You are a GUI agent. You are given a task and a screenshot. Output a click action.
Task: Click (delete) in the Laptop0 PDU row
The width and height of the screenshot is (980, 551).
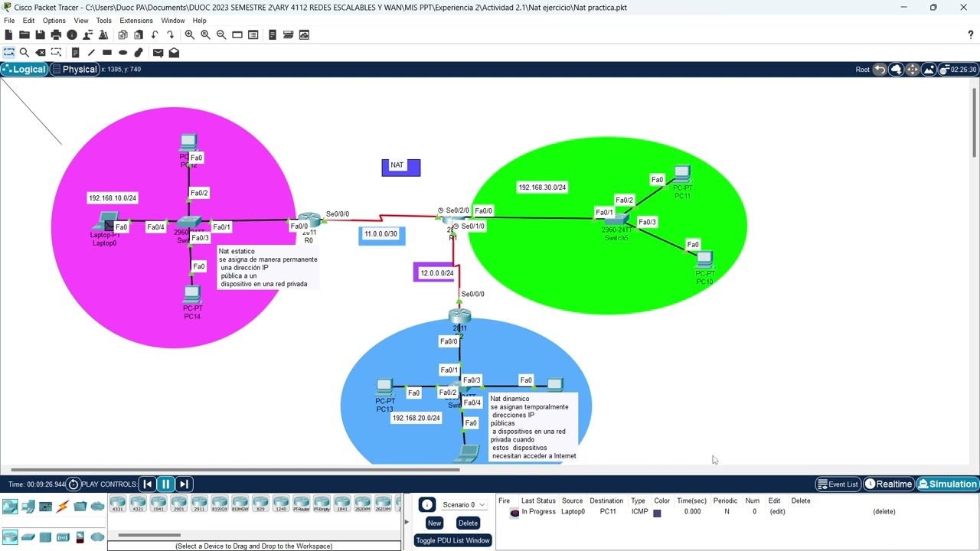[884, 511]
